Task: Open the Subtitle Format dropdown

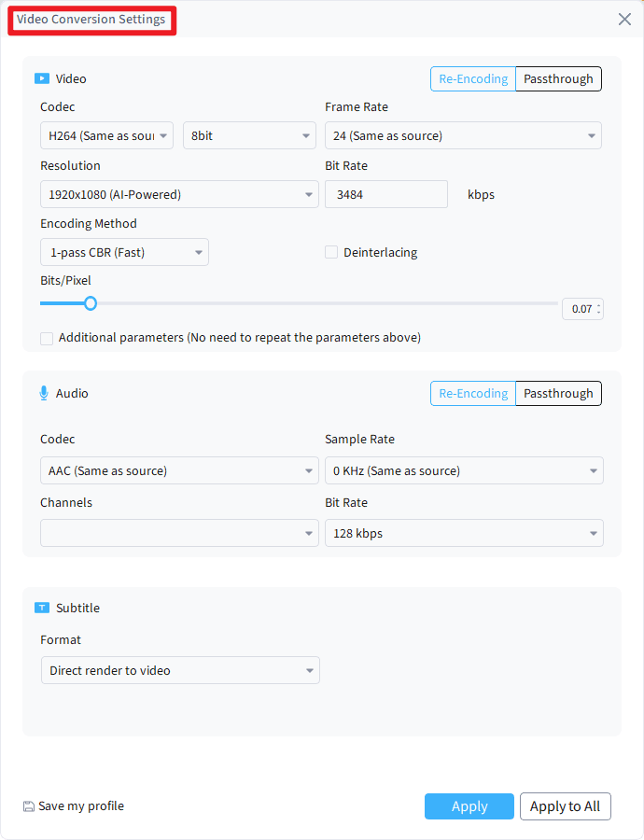Action: (x=180, y=670)
